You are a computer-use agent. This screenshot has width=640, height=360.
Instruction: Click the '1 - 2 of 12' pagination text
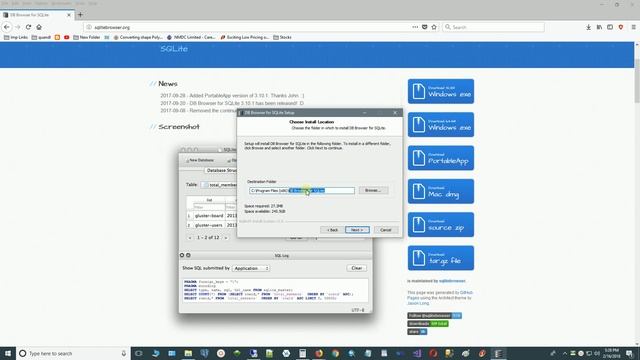point(208,238)
